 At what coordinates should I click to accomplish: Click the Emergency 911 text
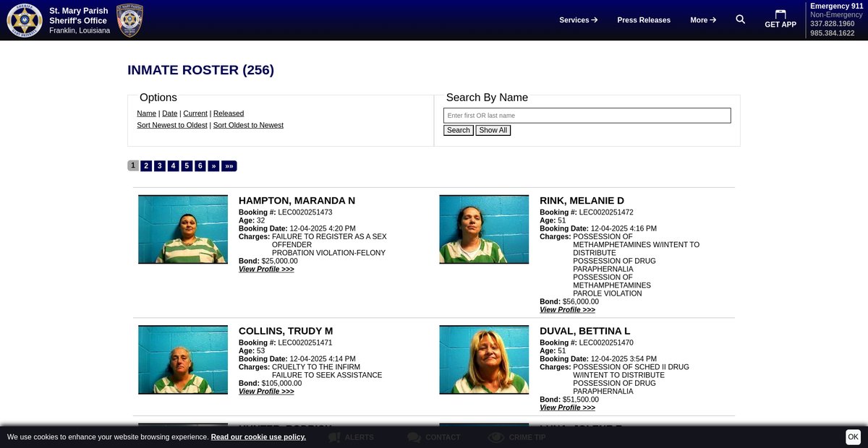tap(836, 6)
